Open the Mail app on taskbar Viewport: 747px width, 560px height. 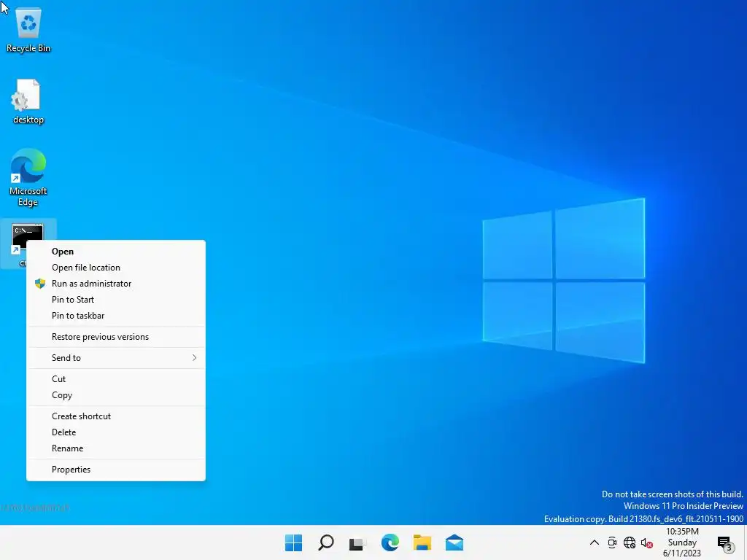(x=454, y=542)
